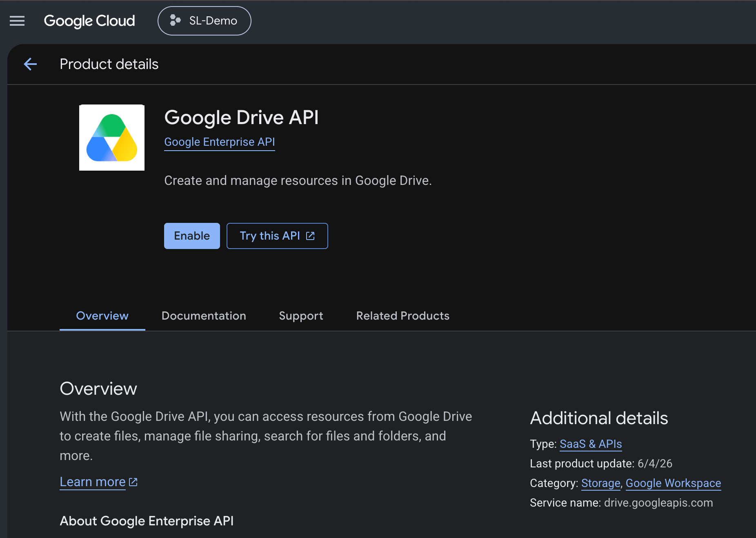Click the external-link icon beside Learn more
This screenshot has height=538, width=756.
click(133, 482)
